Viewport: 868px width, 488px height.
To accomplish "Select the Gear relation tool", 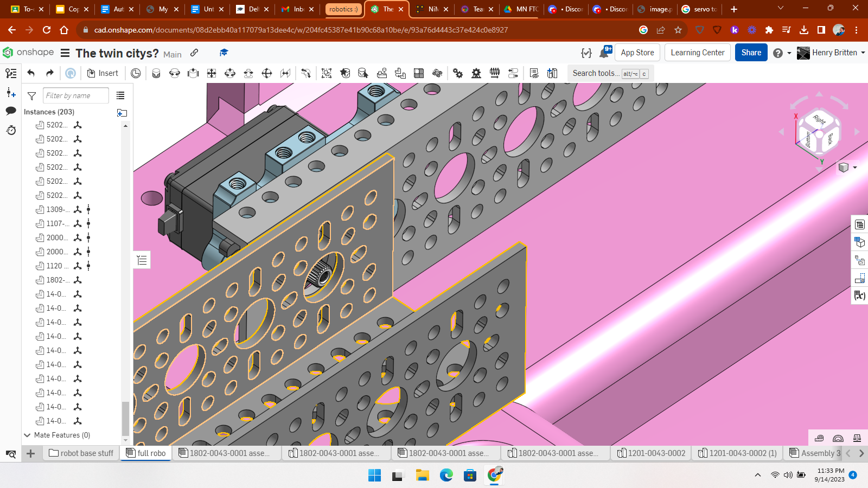I will [x=458, y=73].
